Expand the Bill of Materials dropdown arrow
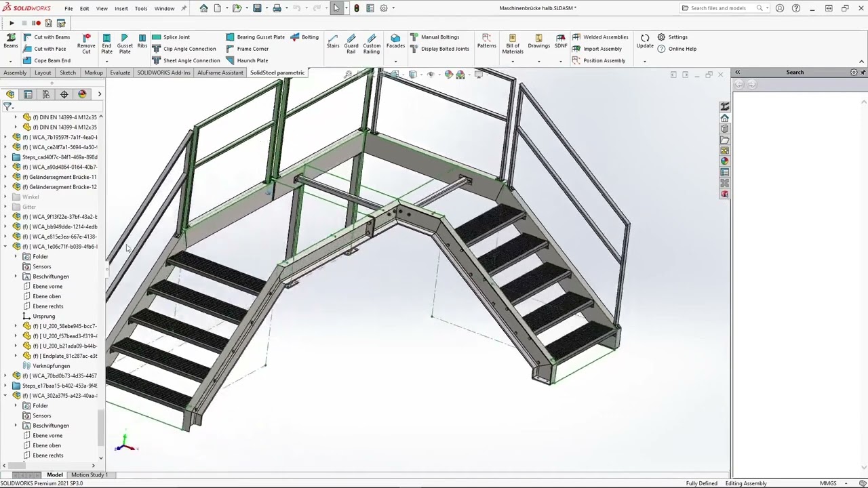Screen dimensions: 868x488 pyautogui.click(x=513, y=61)
